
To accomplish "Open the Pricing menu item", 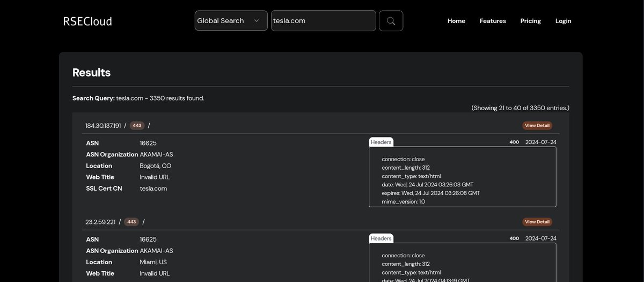I will coord(531,21).
